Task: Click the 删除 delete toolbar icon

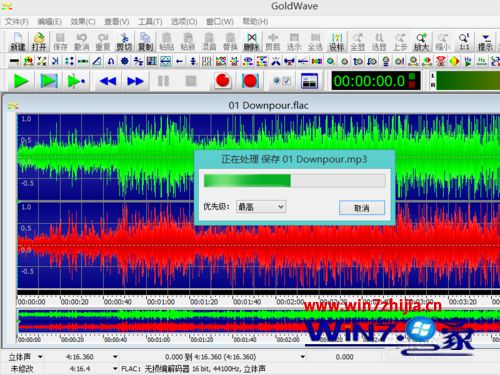Action: click(x=252, y=42)
